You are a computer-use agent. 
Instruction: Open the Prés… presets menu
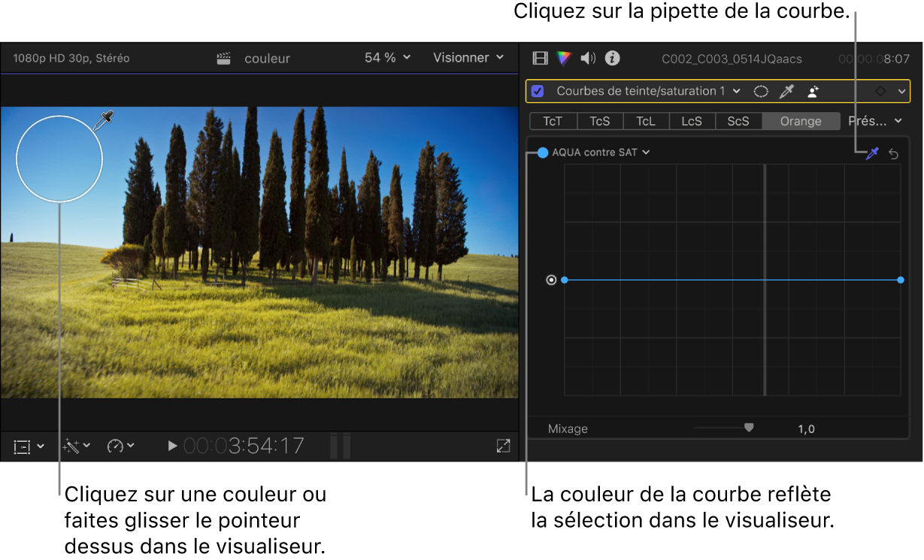(875, 121)
